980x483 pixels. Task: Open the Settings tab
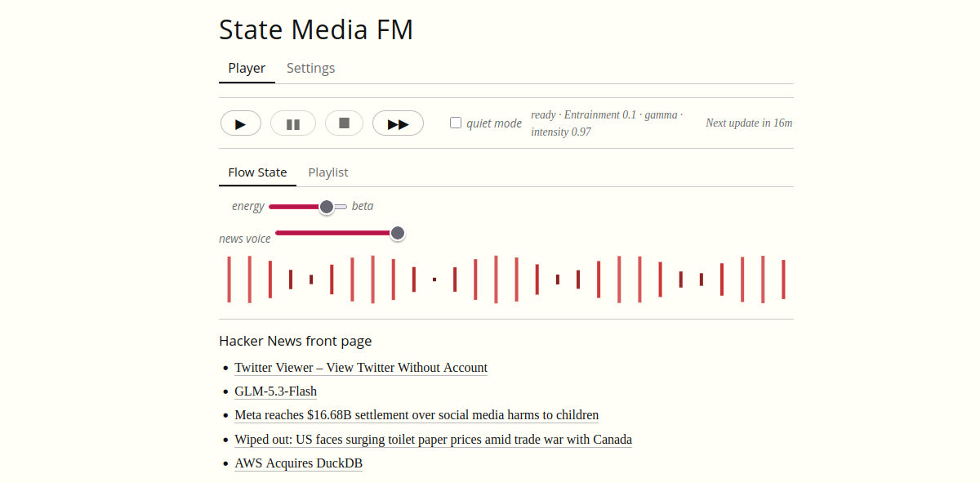(310, 68)
